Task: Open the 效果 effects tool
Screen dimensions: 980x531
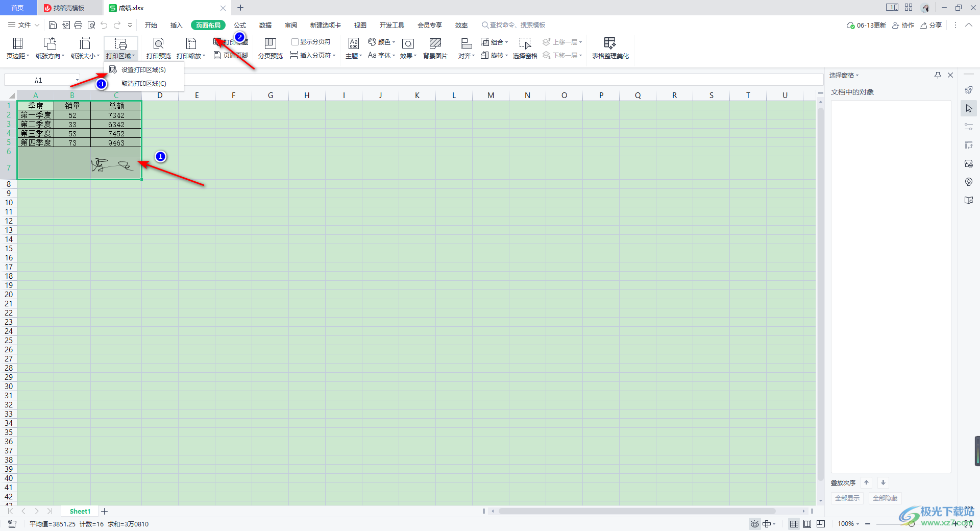Action: pos(408,49)
